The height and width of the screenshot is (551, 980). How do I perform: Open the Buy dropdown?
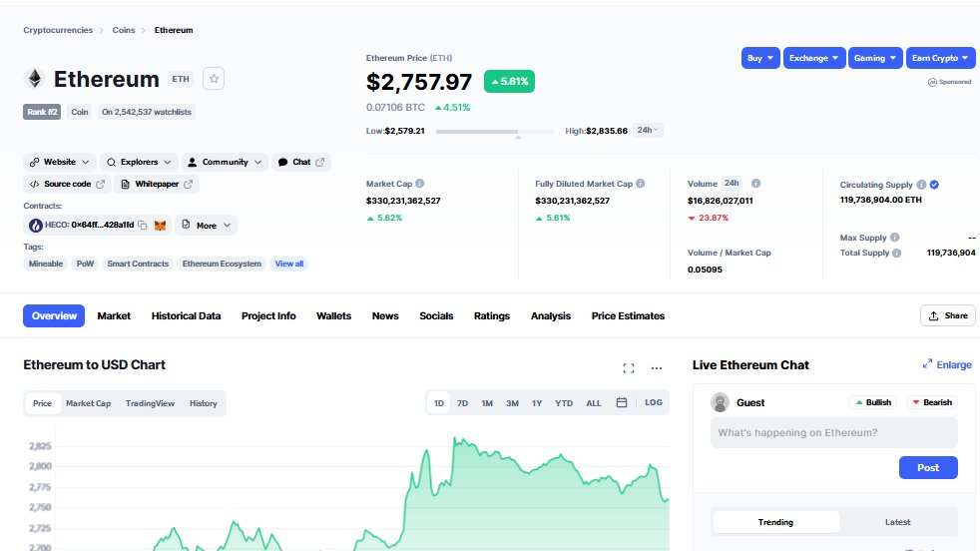click(760, 58)
